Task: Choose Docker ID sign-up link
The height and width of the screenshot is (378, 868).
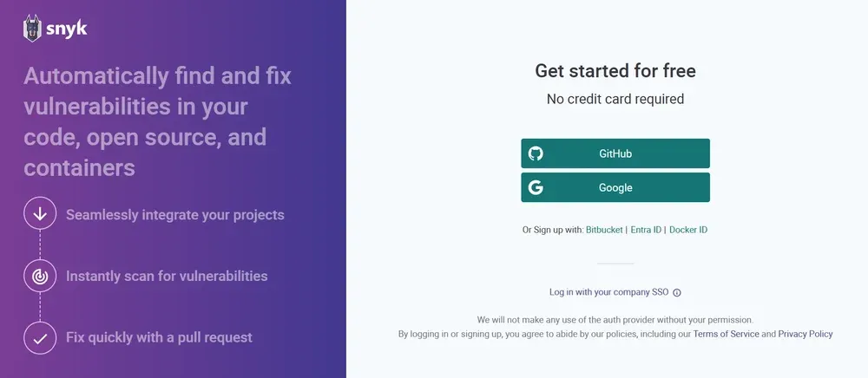Action: coord(688,230)
